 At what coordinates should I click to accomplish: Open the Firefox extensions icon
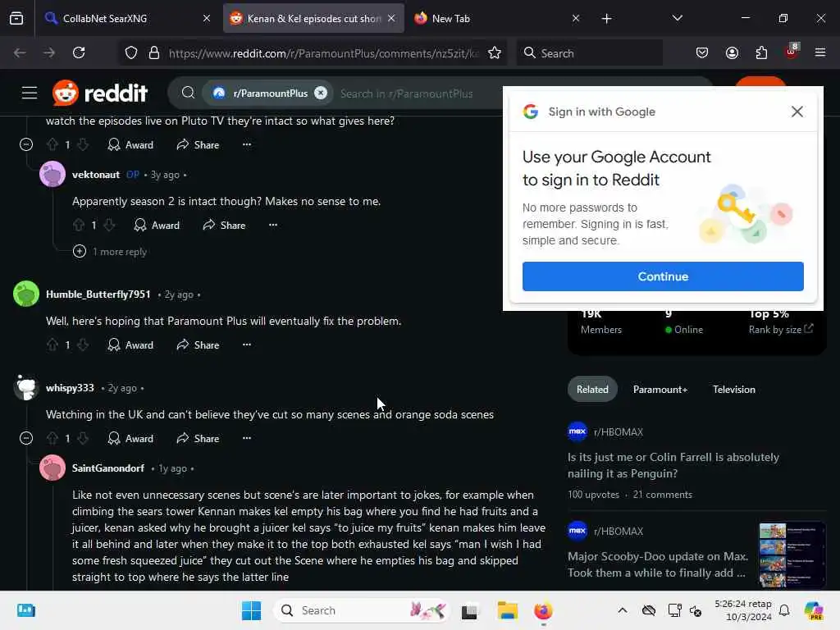[761, 52]
